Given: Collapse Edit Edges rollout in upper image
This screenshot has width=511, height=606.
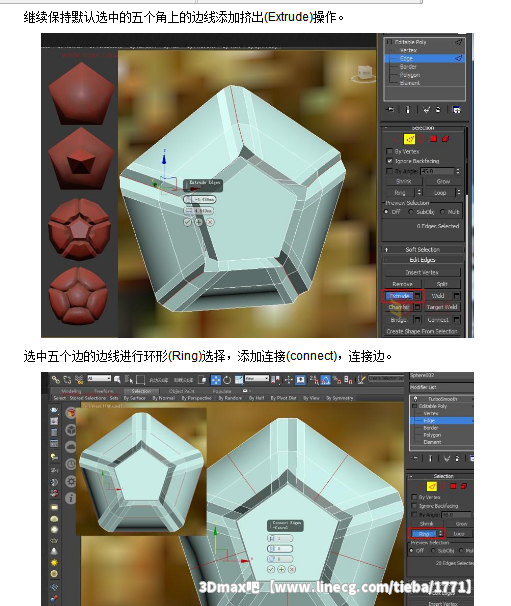Looking at the screenshot, I should tap(422, 260).
